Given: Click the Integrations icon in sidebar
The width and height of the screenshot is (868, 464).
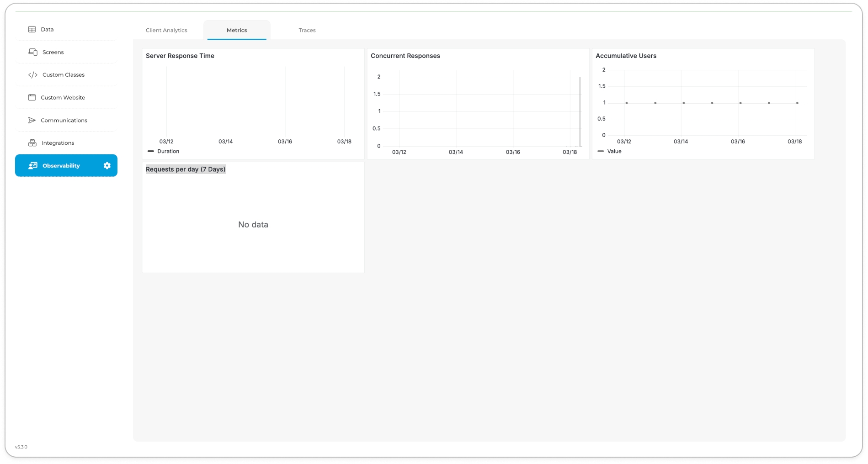Looking at the screenshot, I should [x=32, y=143].
